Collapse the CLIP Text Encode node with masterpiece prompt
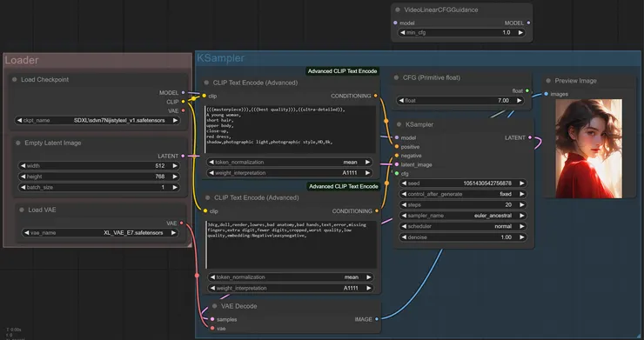 206,83
